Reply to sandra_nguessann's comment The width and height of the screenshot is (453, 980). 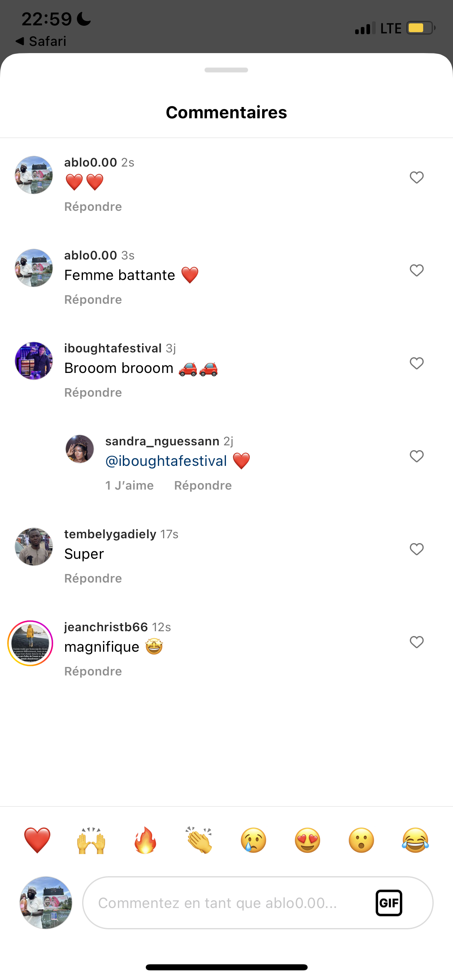click(x=203, y=486)
